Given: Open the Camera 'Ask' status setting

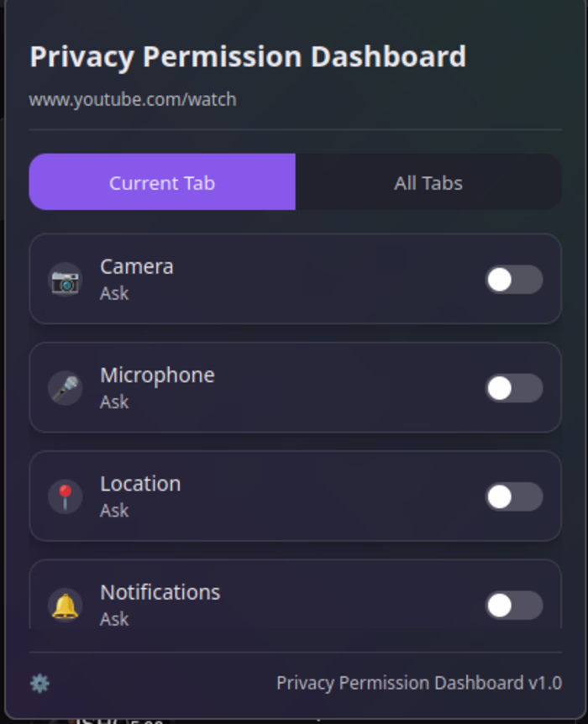Looking at the screenshot, I should (x=114, y=293).
